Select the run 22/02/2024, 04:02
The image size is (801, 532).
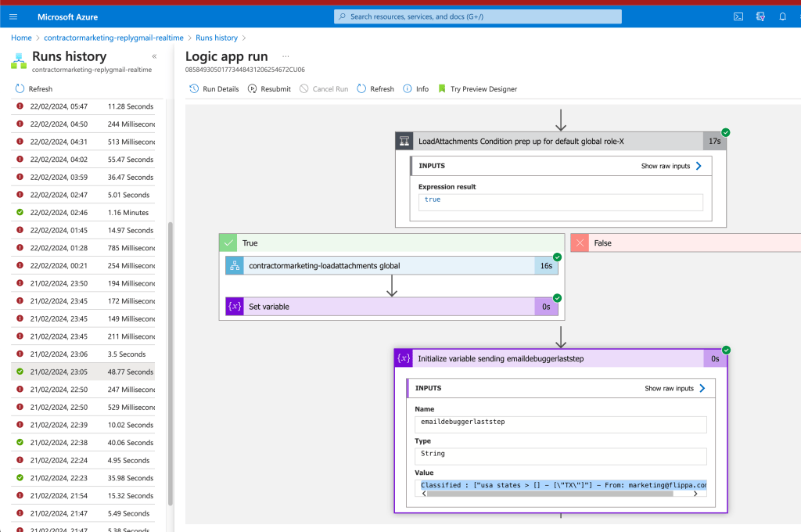[83, 160]
